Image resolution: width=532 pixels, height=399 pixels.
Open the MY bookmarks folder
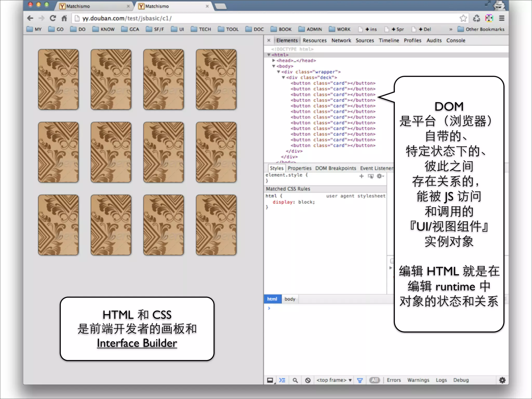[34, 29]
